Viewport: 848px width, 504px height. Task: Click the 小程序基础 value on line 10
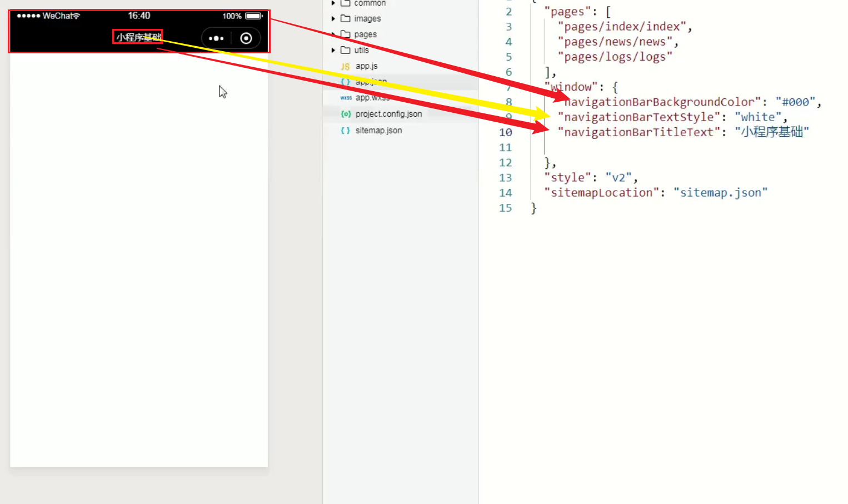[772, 132]
